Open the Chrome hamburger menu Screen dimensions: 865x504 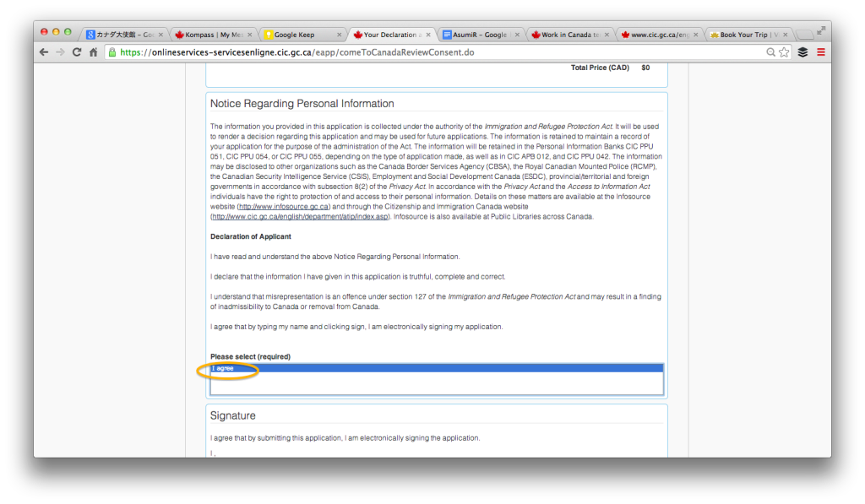(x=821, y=52)
